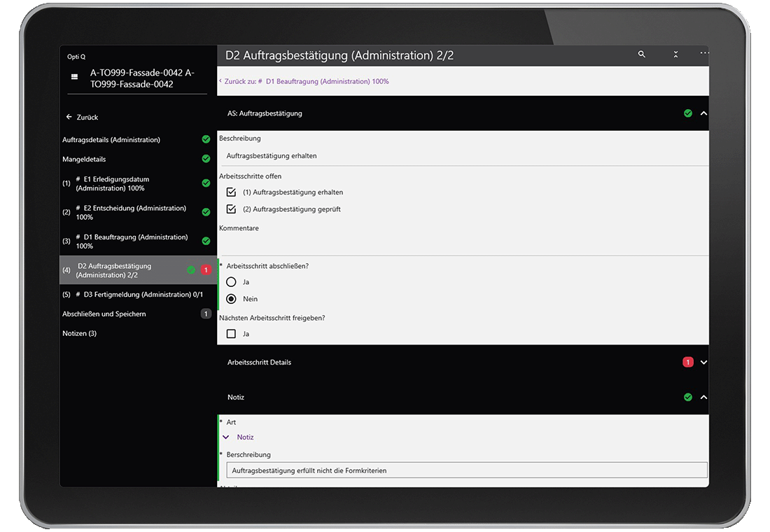Click the back arrow next to Zurück
Image resolution: width=770 pixels, height=532 pixels.
coord(69,117)
